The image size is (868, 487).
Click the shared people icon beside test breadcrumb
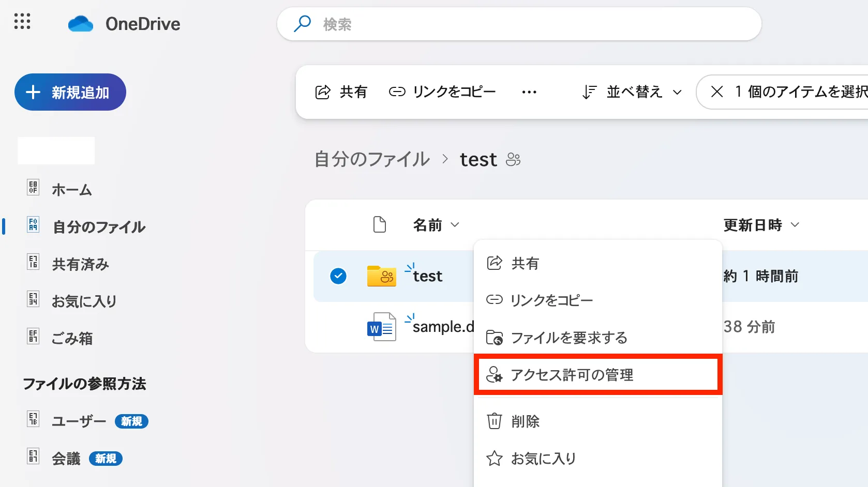coord(513,159)
